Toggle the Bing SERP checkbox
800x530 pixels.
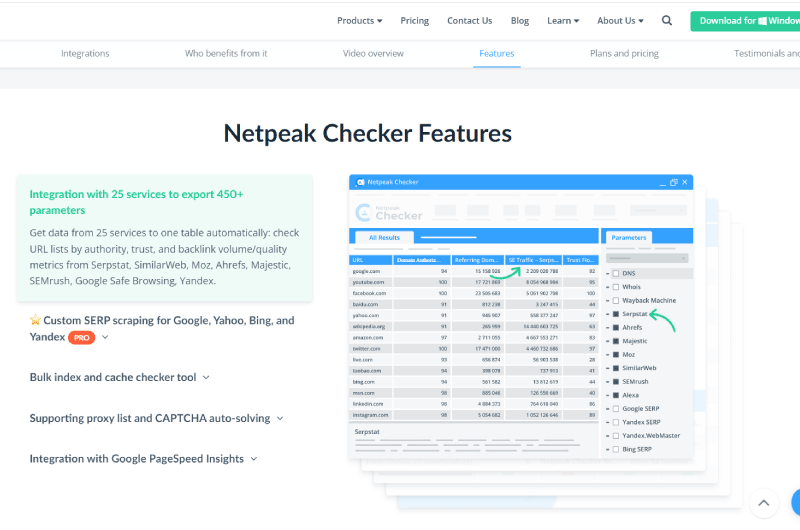coord(616,449)
